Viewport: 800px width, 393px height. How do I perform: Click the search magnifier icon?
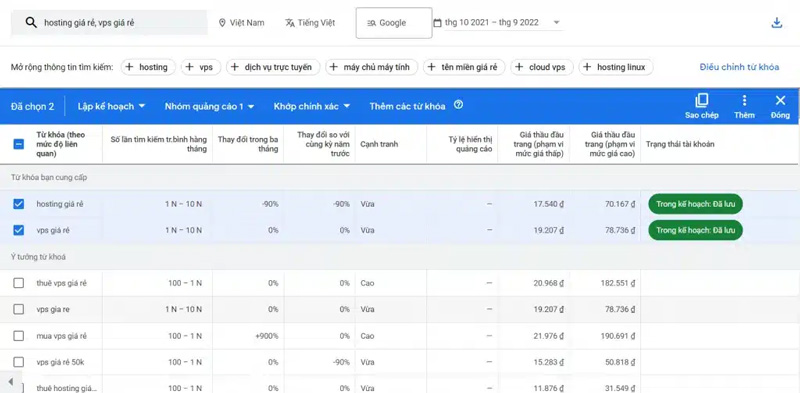[x=31, y=22]
